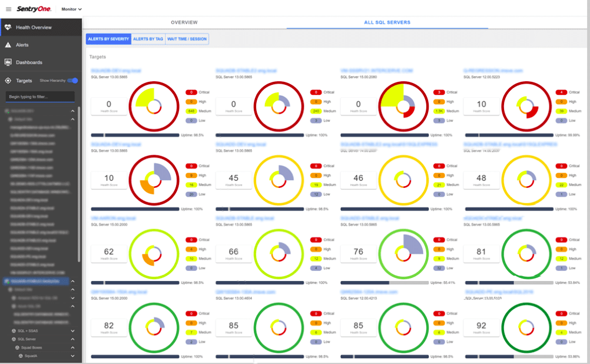Image resolution: width=590 pixels, height=364 pixels.
Task: Collapse the topmost Targets tree node chevron
Action: [x=72, y=111]
